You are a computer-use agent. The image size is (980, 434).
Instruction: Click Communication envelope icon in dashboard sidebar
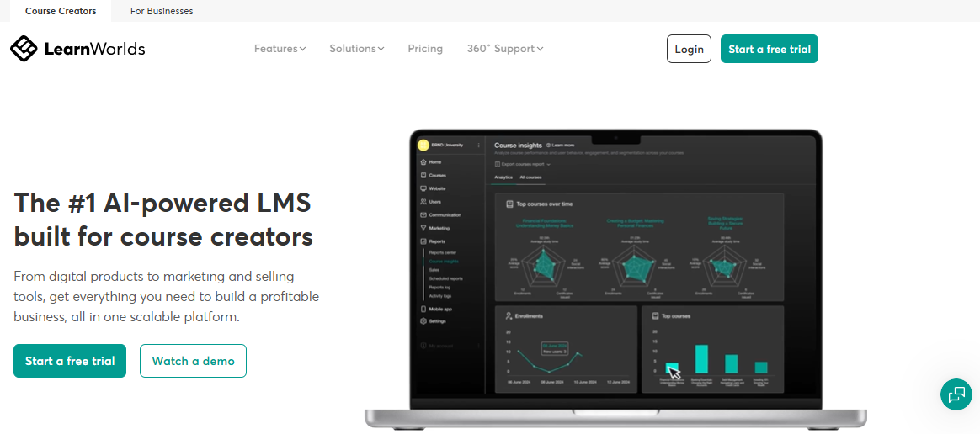[x=423, y=214]
